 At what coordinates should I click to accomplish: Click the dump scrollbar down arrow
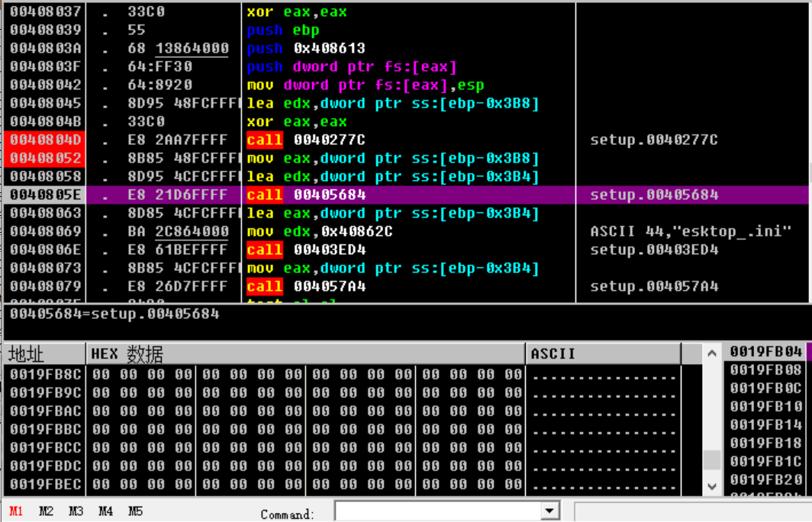click(x=712, y=486)
